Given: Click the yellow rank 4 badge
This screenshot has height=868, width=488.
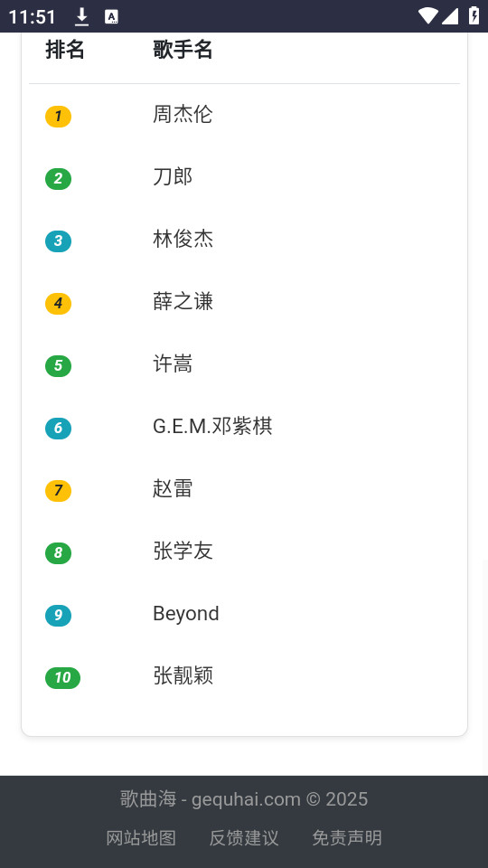Looking at the screenshot, I should (x=58, y=304).
